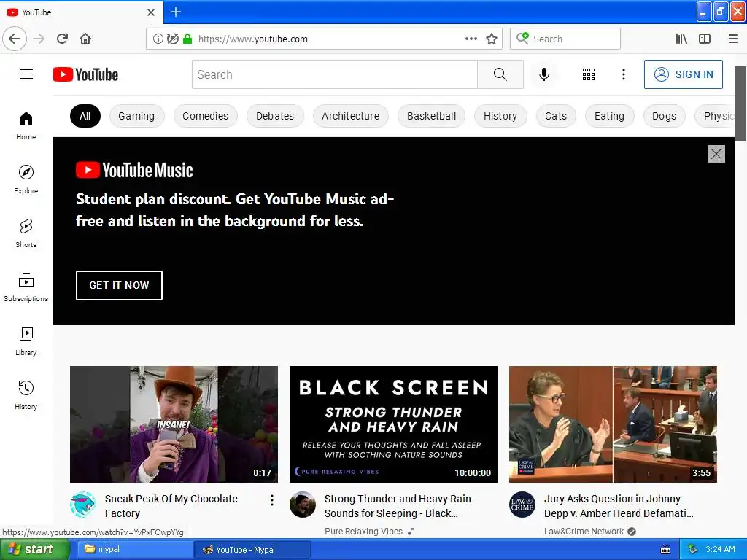Select the Gaming filter chip
The image size is (747, 560).
(136, 116)
